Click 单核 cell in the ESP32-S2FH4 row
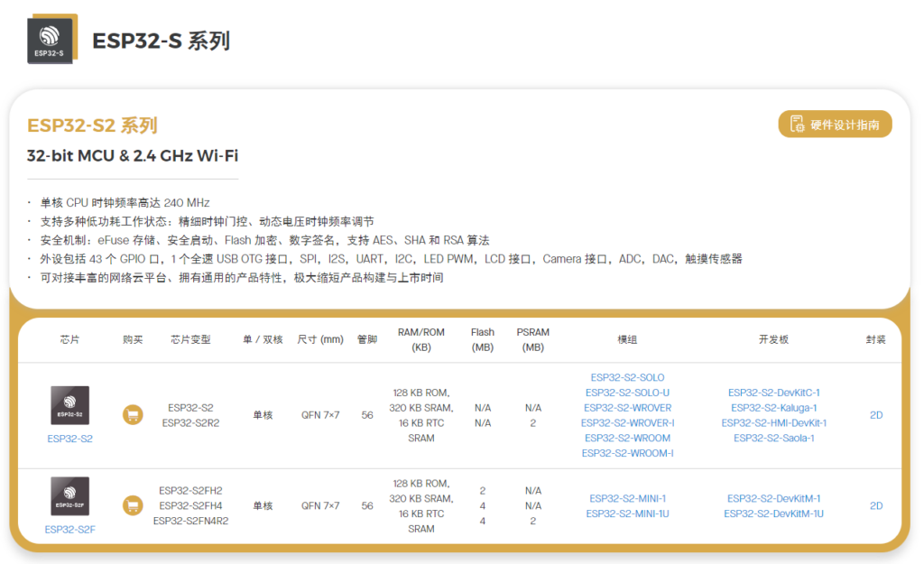 pyautogui.click(x=263, y=506)
